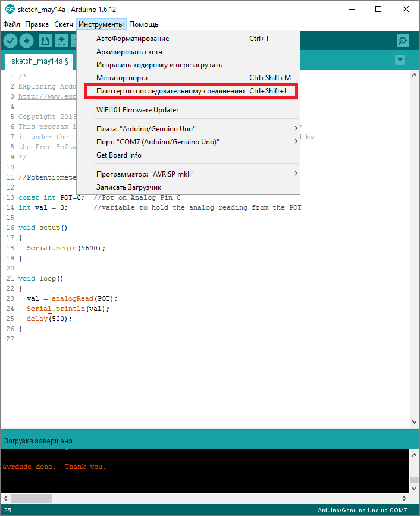The width and height of the screenshot is (420, 516).
Task: Click the Verify checkmark toolbar button
Action: pyautogui.click(x=11, y=41)
